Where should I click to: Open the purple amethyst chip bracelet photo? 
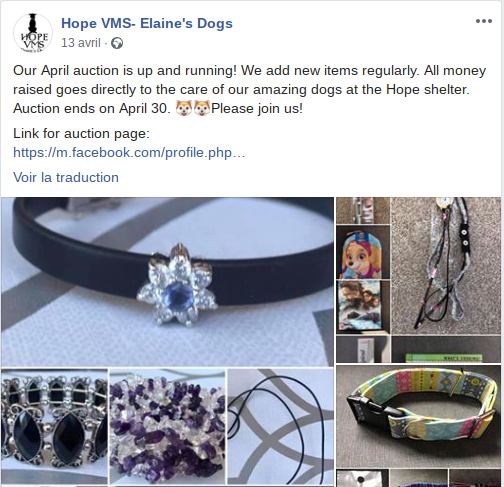tap(168, 426)
